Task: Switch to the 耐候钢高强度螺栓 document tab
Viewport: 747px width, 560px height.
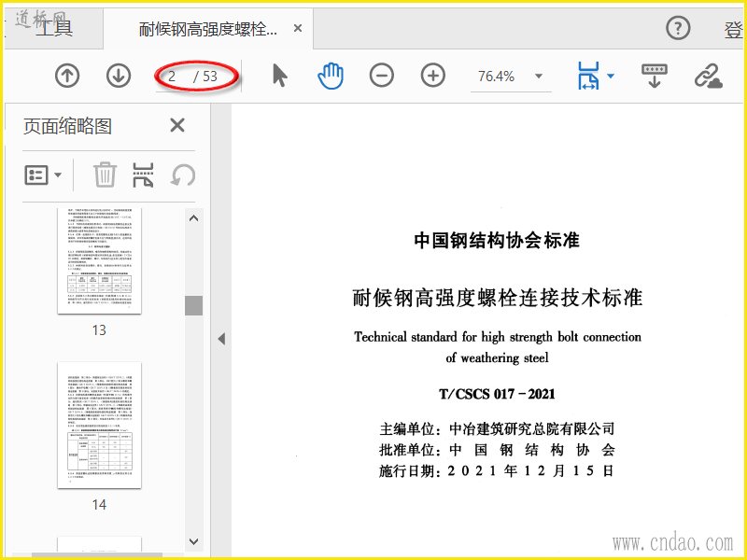Action: tap(207, 29)
